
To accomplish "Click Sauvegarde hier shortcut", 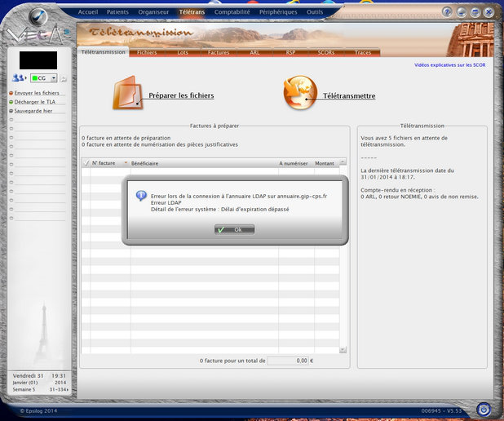I will pyautogui.click(x=33, y=111).
